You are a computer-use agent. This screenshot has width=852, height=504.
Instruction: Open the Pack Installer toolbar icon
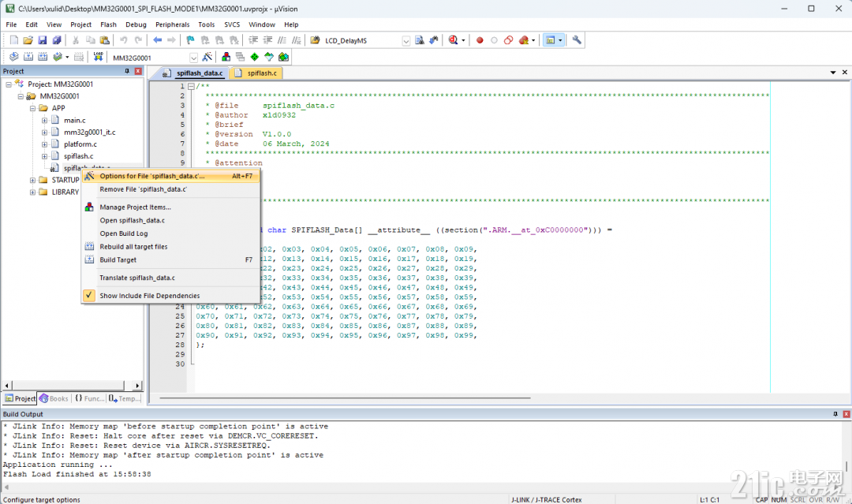click(283, 57)
